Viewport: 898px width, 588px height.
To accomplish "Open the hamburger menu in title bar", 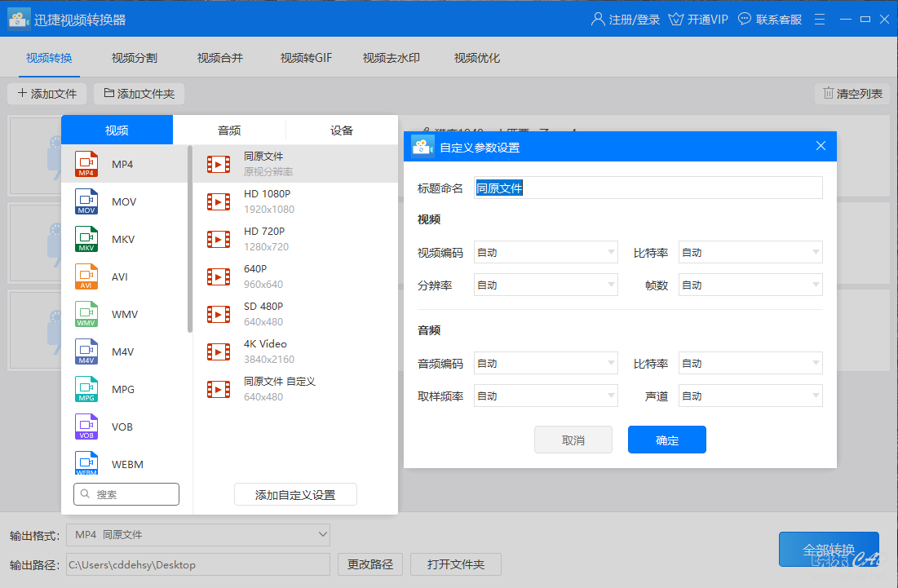I will coord(820,20).
